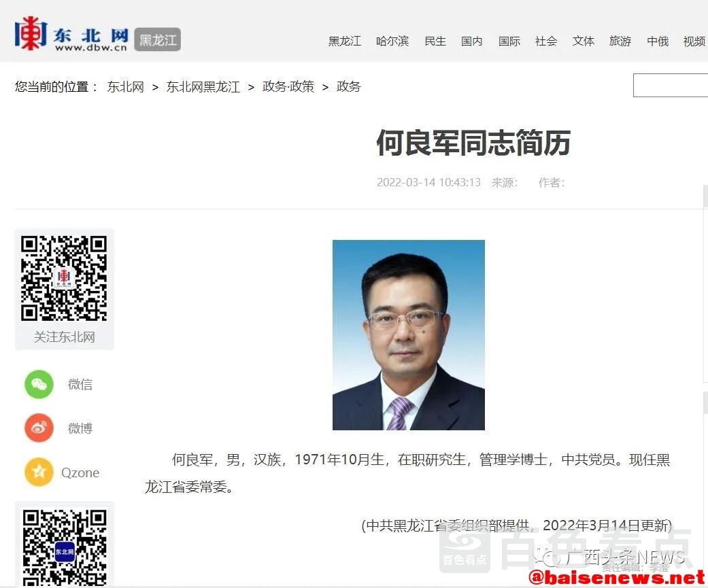
Task: Open the 文体 navigation item
Action: point(584,41)
